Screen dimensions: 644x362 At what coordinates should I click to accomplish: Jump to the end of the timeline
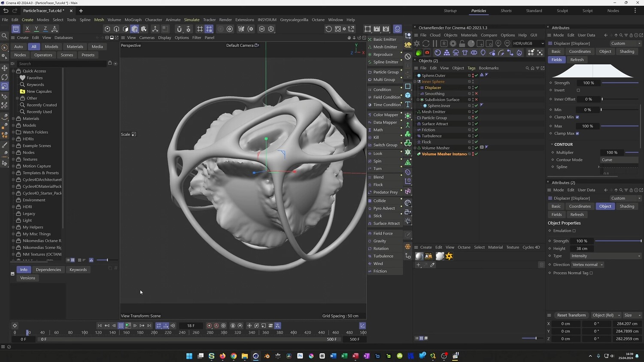149,326
